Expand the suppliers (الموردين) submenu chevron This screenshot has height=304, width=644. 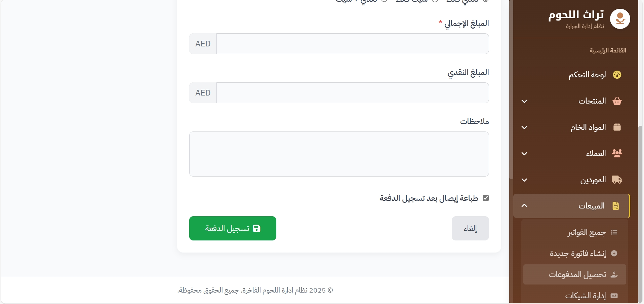click(x=524, y=180)
